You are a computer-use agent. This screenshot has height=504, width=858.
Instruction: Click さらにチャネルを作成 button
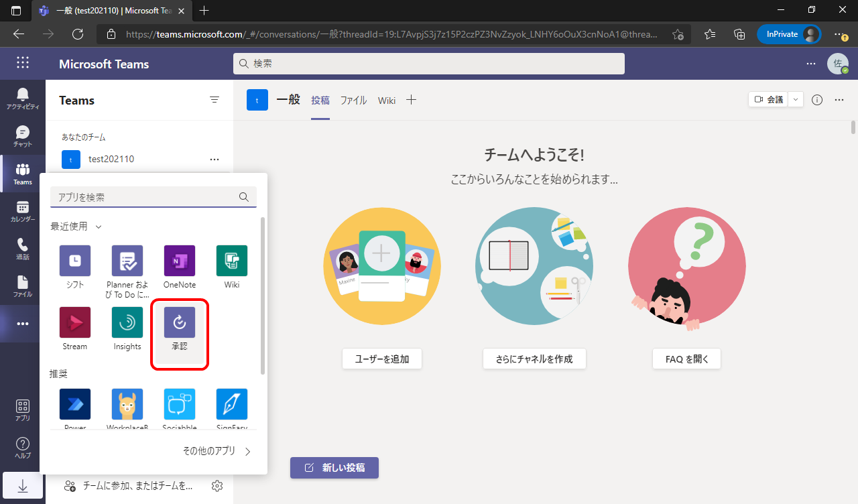(534, 359)
